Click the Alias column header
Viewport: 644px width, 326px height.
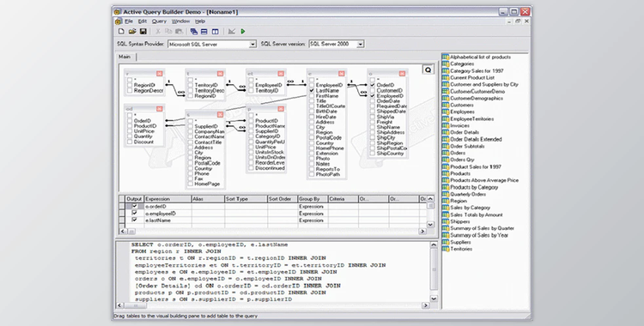click(x=208, y=199)
